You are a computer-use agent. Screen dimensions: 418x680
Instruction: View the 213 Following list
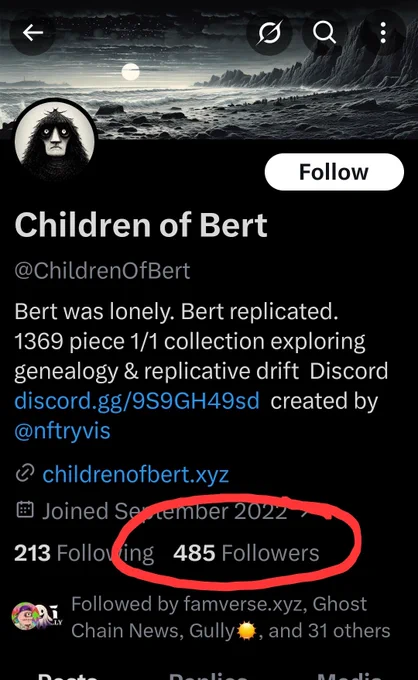point(84,553)
